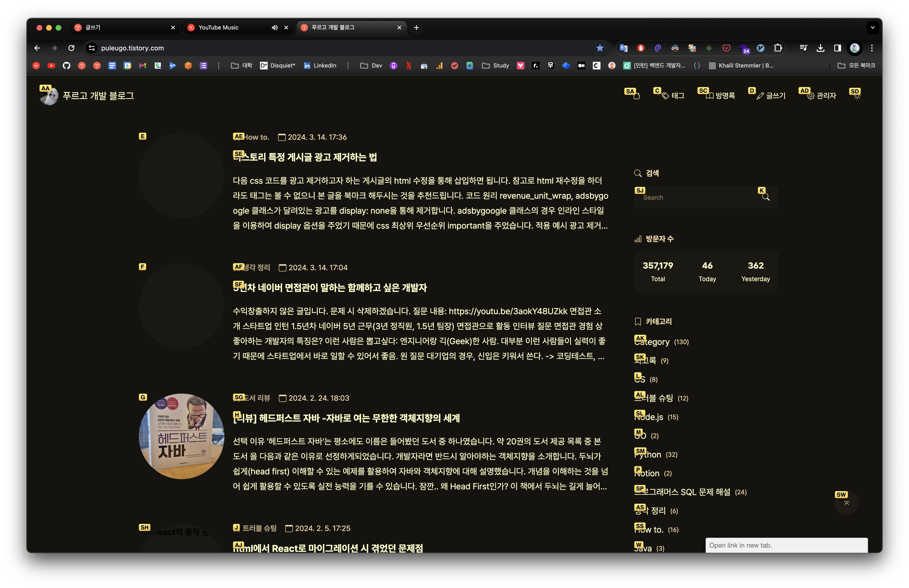
Task: Open the 헤드퍼스트 자바 review post title
Action: (x=347, y=418)
